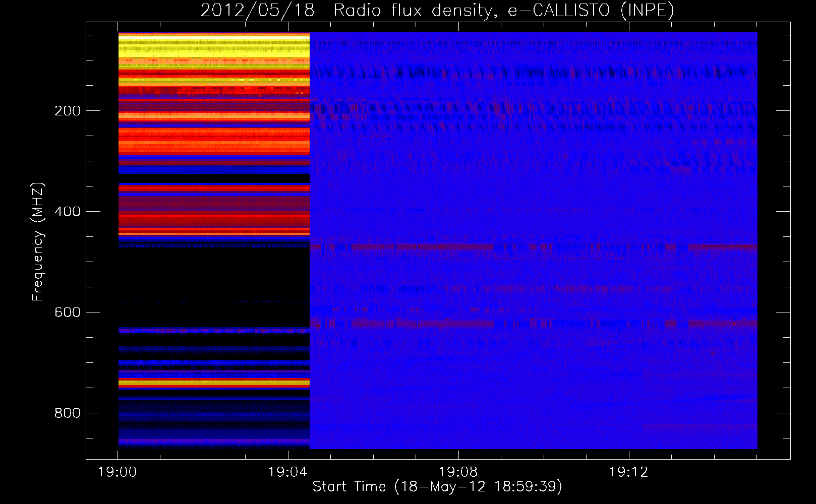Click the 'Frequency (MHZ)' axis label
The height and width of the screenshot is (504, 816).
coord(38,242)
